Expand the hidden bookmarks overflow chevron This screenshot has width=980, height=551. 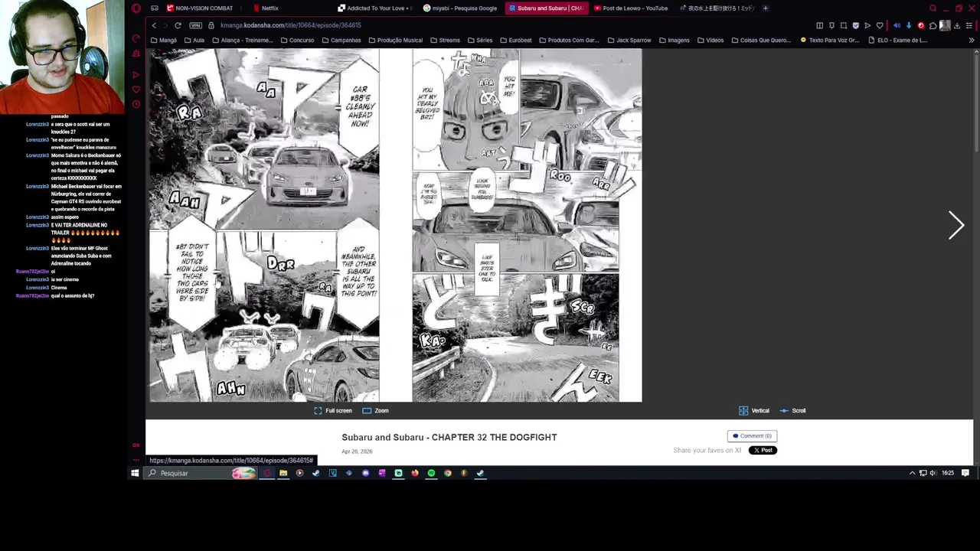972,40
